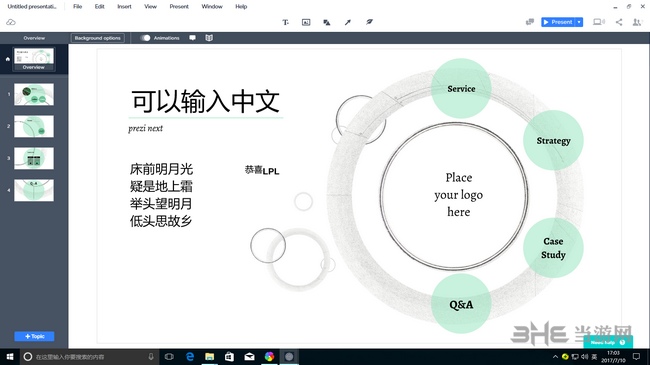Screen dimensions: 650x365
Task: Open the Windows Start menu
Action: (x=10, y=357)
